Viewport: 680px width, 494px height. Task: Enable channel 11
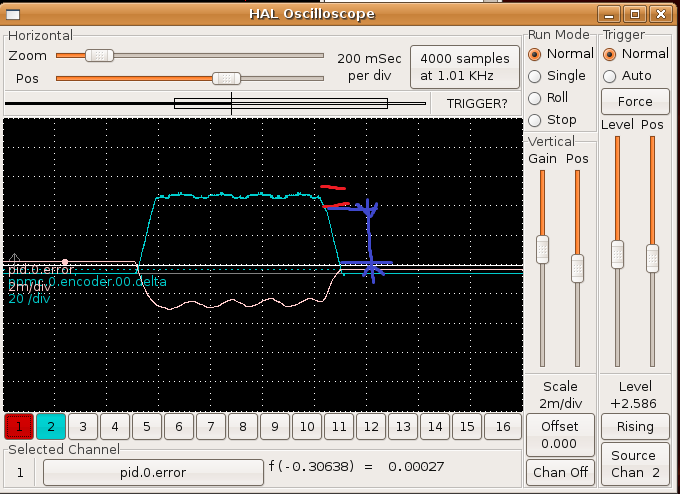click(x=339, y=427)
